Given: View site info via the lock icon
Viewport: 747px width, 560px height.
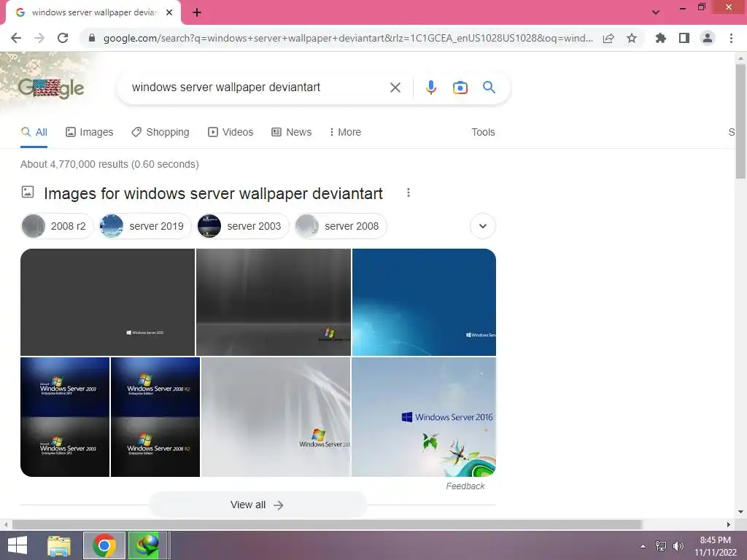Looking at the screenshot, I should [x=92, y=38].
